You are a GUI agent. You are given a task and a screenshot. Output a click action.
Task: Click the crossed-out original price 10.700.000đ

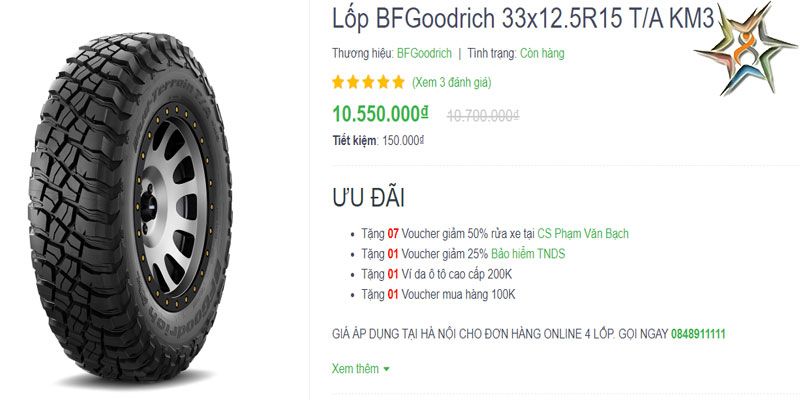483,116
